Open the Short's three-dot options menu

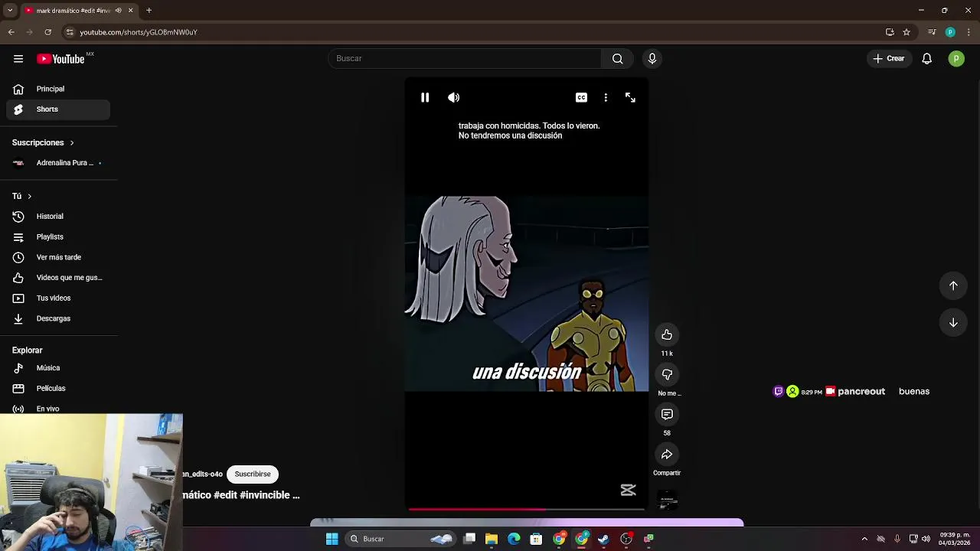[606, 97]
